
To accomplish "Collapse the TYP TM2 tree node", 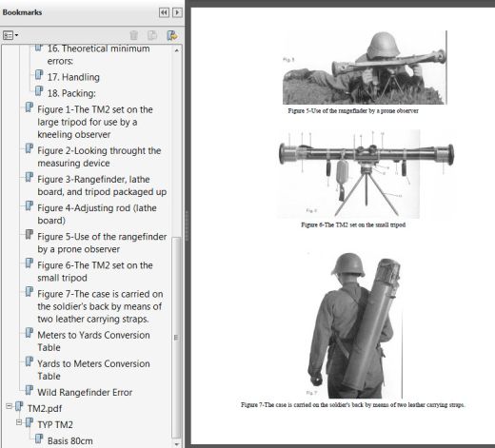I will [19, 422].
